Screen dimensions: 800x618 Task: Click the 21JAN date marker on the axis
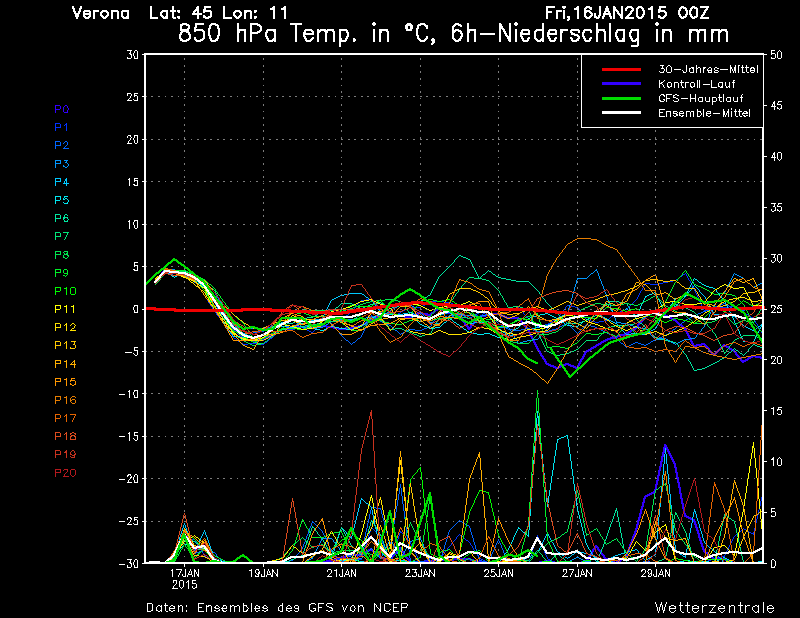click(x=342, y=573)
